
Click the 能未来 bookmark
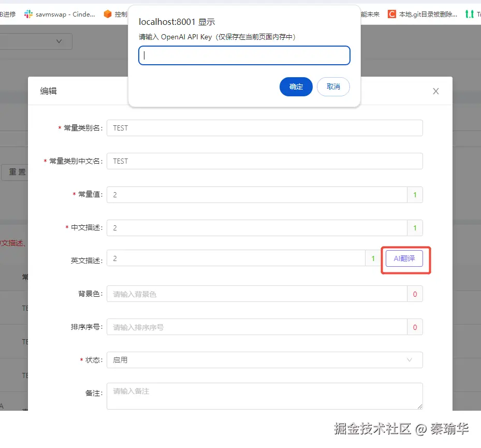370,14
